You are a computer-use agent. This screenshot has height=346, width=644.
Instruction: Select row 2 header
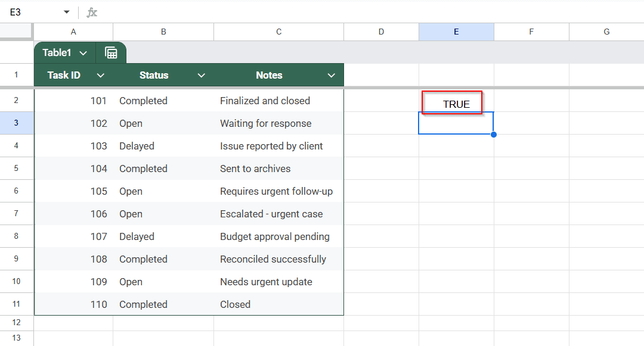pyautogui.click(x=17, y=101)
